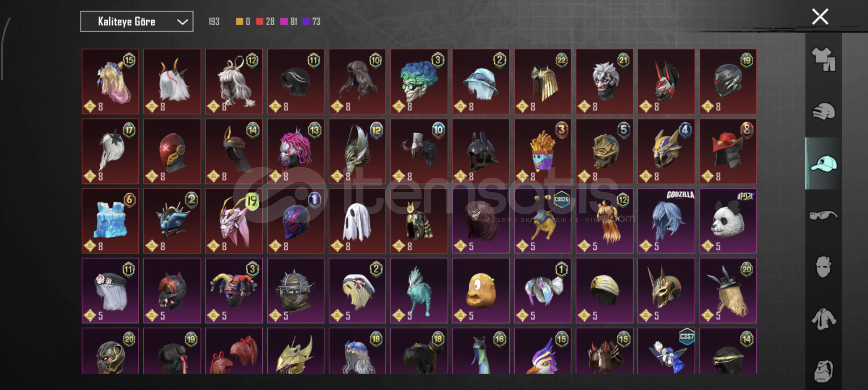
Task: Open the jacket clothing category icon
Action: [x=823, y=319]
